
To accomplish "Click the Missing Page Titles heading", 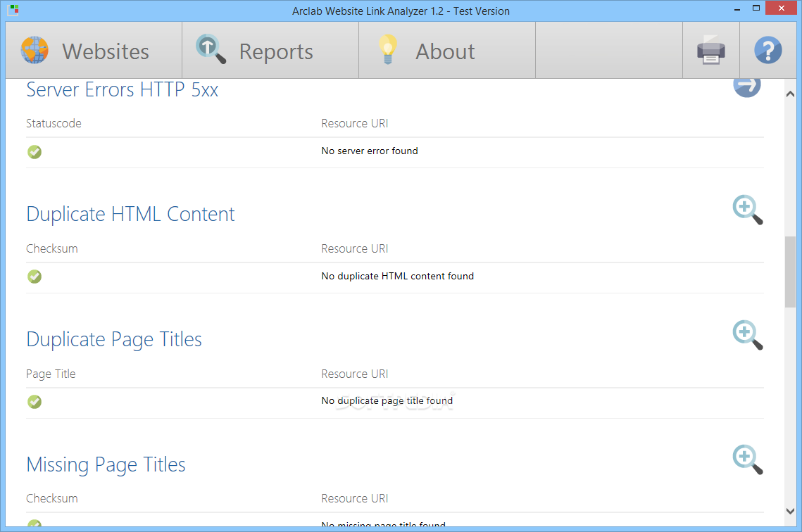I will tap(106, 464).
